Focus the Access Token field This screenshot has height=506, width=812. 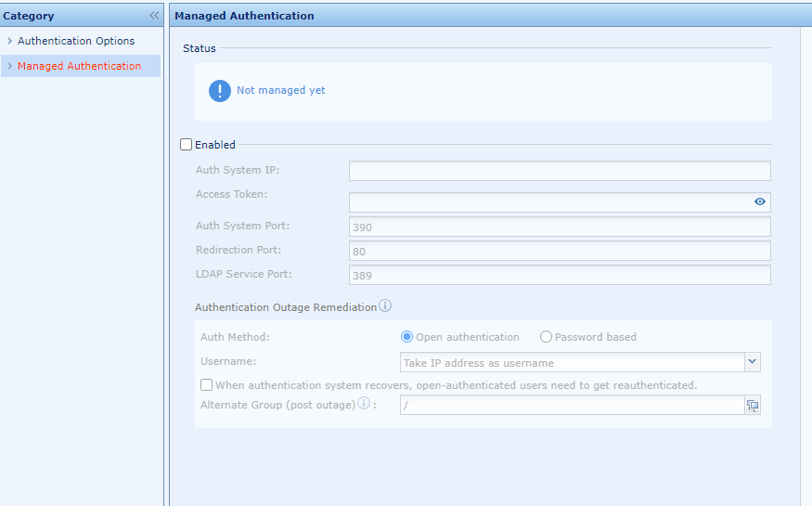(x=560, y=202)
